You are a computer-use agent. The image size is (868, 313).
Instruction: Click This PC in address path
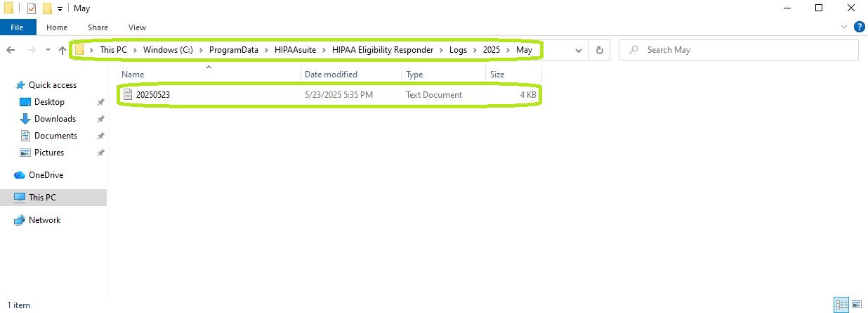coord(113,50)
